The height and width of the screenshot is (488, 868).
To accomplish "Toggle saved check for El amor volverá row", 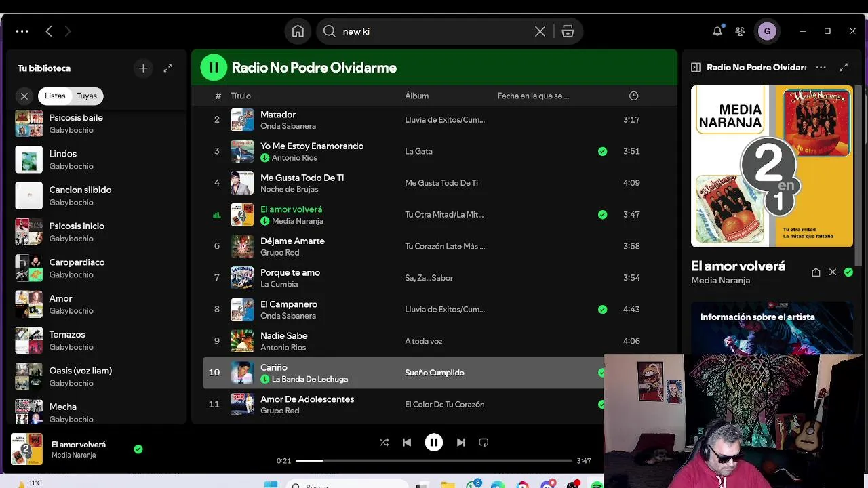I will click(x=602, y=214).
